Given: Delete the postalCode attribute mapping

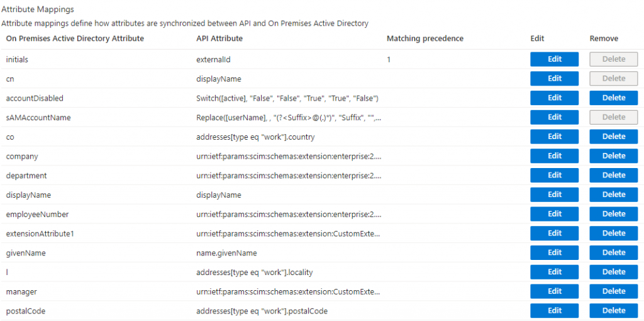Looking at the screenshot, I should pos(613,311).
